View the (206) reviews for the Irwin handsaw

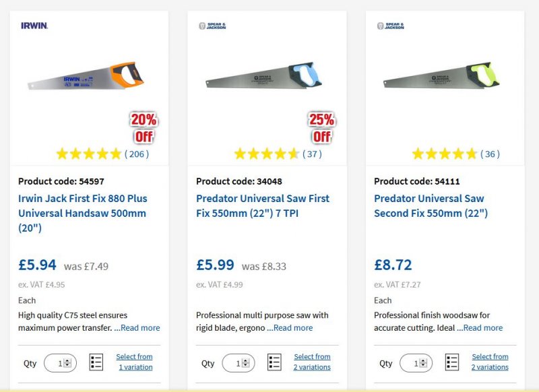pyautogui.click(x=137, y=154)
